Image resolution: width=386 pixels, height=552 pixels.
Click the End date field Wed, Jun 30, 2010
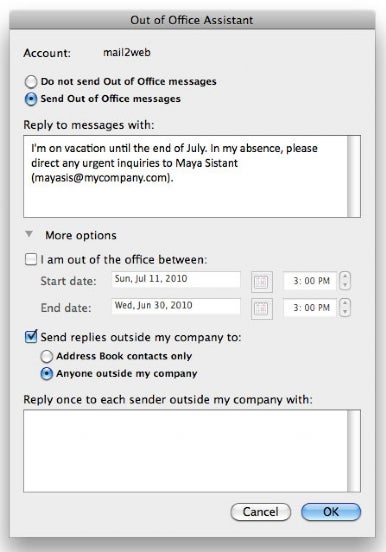coord(176,306)
